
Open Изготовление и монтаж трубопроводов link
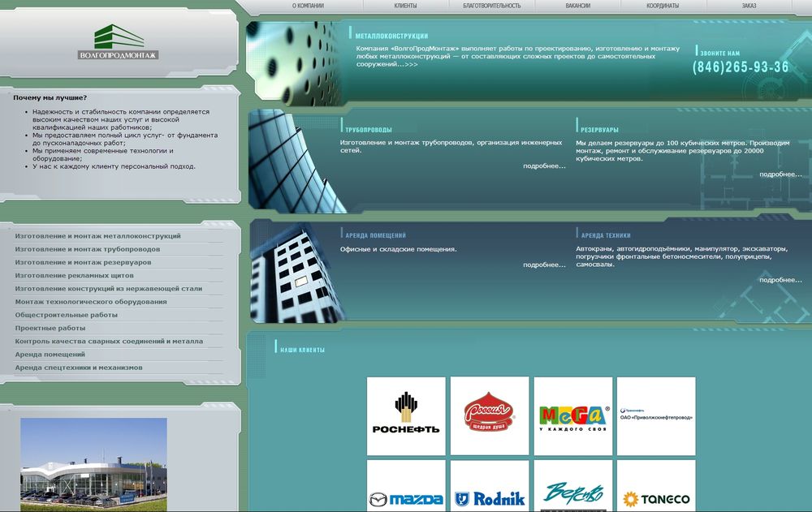click(x=88, y=249)
